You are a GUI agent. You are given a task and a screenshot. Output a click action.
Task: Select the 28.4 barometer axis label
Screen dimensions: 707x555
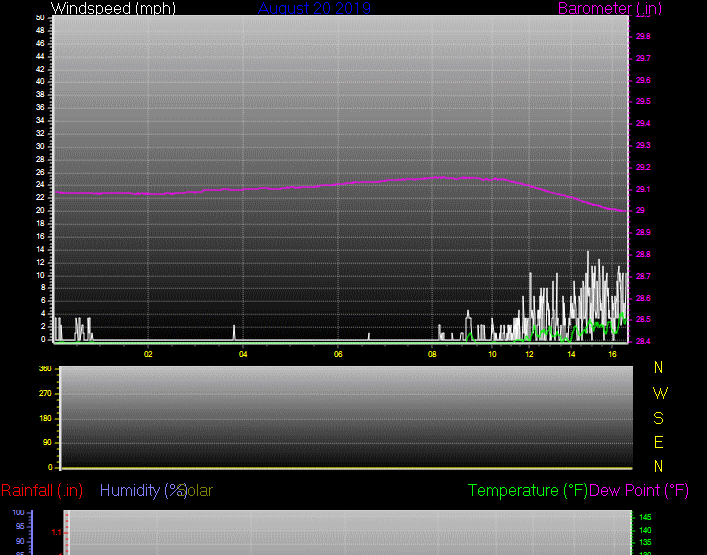(x=643, y=341)
